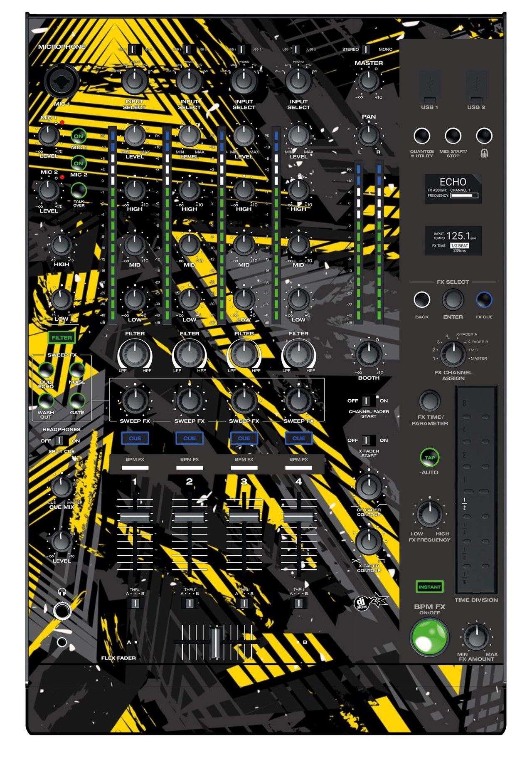532x757 pixels.
Task: Click the channel 4 CUE button
Action: point(298,438)
